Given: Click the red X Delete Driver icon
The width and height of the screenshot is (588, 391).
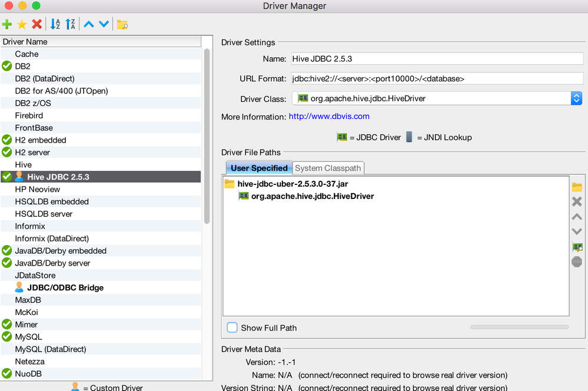Looking at the screenshot, I should (x=36, y=24).
